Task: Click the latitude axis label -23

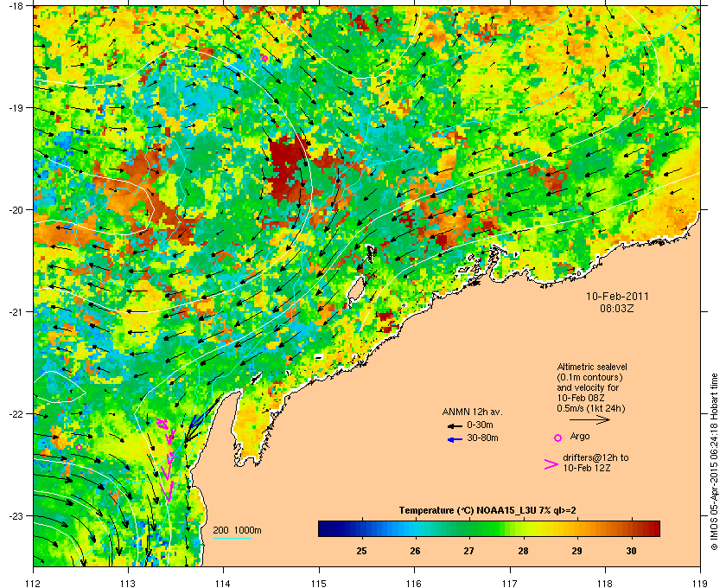Action: [16, 515]
